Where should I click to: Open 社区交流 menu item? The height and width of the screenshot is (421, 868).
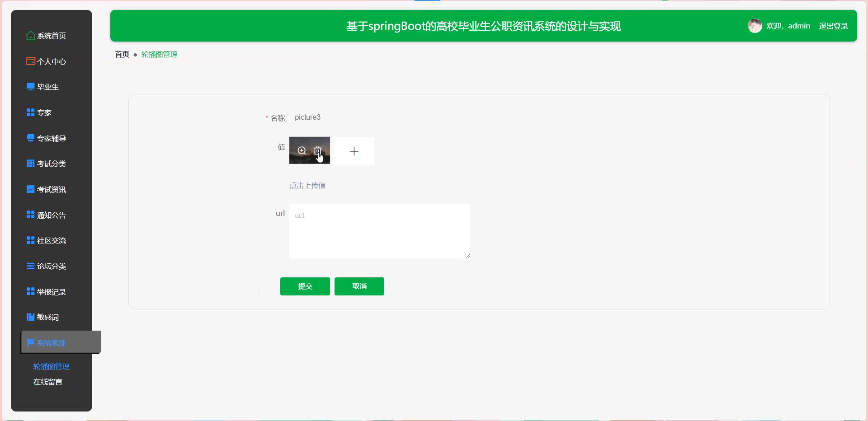point(52,240)
